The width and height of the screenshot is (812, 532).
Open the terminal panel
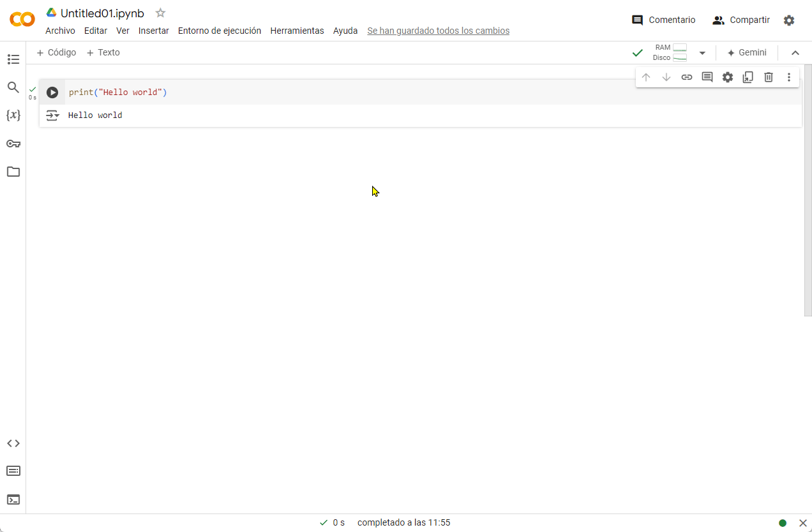(x=13, y=499)
